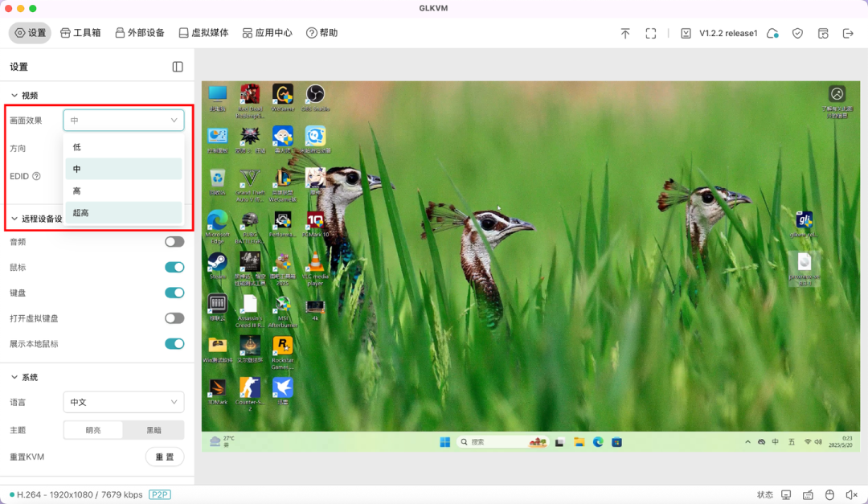Image resolution: width=868 pixels, height=504 pixels.
Task: Click the shield security icon
Action: pyautogui.click(x=797, y=33)
